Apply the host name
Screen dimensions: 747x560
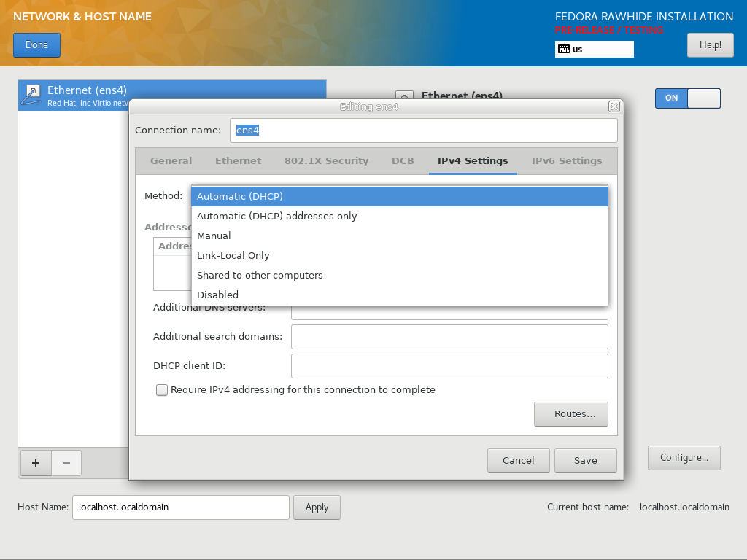(x=317, y=507)
